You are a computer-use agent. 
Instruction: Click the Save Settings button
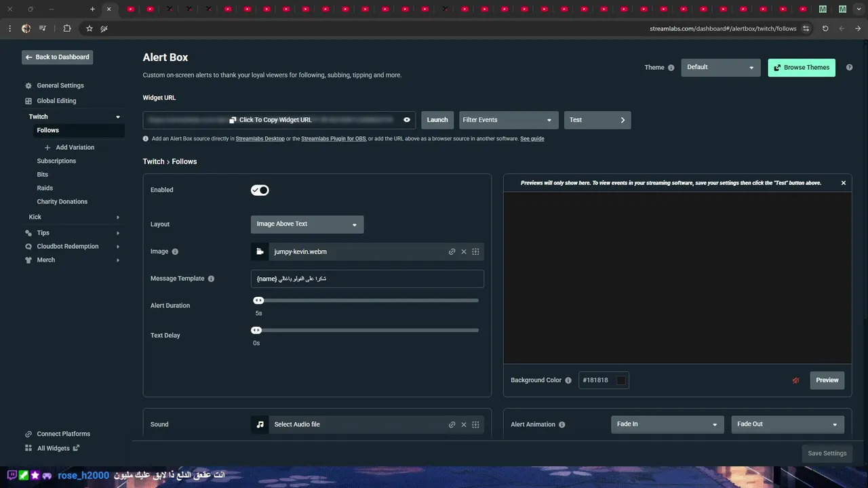(827, 453)
